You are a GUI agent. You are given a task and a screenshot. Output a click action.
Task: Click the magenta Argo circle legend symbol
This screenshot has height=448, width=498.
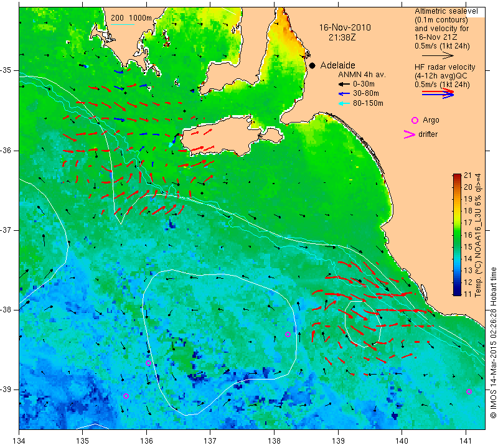pos(415,120)
